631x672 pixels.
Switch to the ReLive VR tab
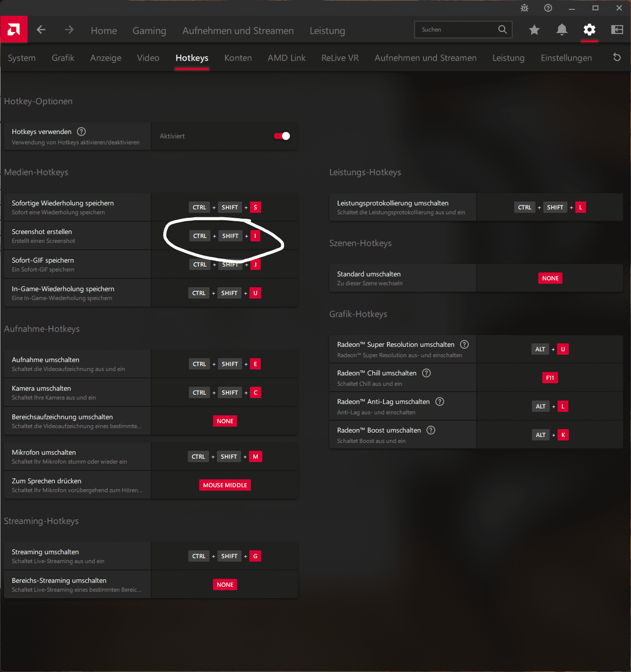pyautogui.click(x=340, y=58)
